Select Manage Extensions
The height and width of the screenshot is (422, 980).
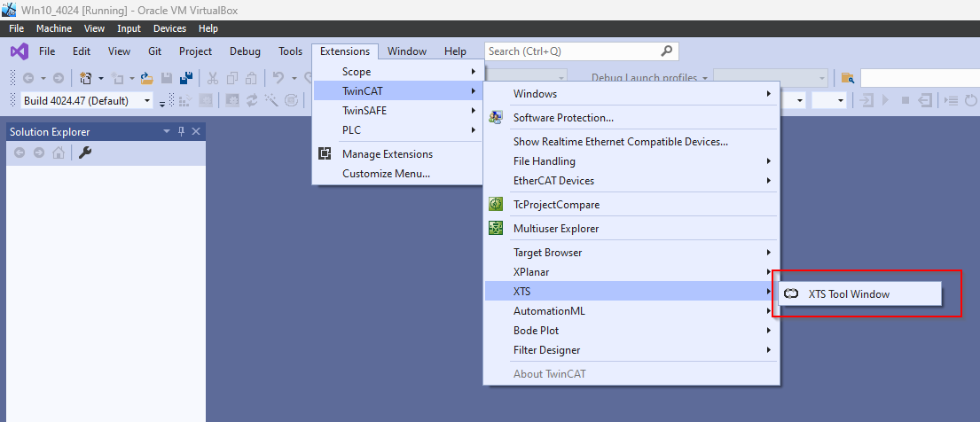[x=397, y=153]
